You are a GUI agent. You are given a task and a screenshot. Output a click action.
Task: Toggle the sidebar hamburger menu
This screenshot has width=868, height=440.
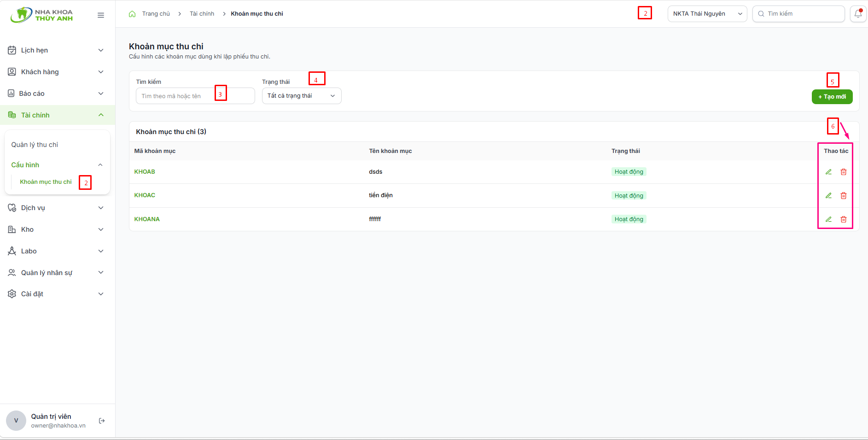101,15
